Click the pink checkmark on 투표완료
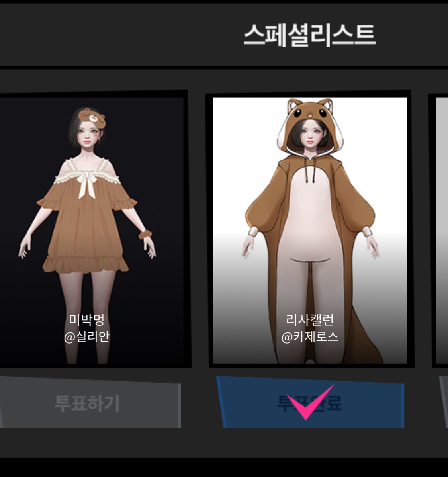 point(310,403)
